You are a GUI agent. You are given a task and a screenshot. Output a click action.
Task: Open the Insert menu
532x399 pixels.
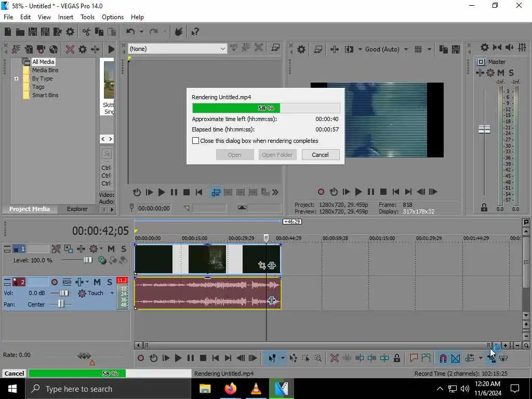[65, 17]
